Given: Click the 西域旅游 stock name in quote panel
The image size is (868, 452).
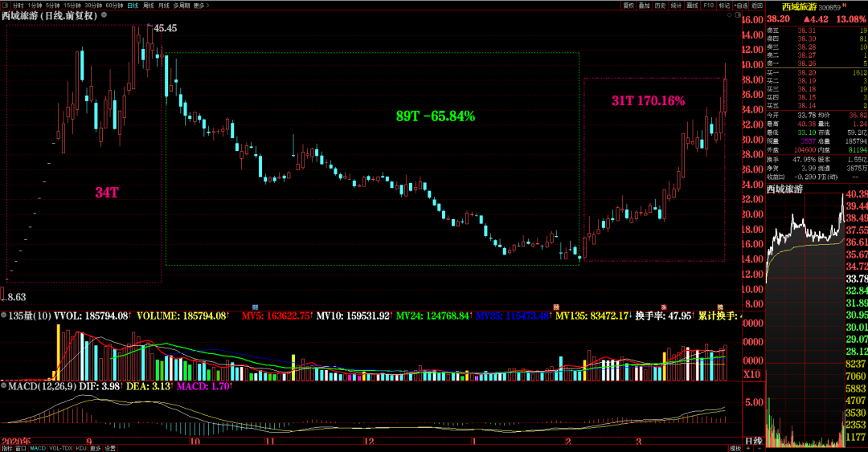Looking at the screenshot, I should [800, 6].
